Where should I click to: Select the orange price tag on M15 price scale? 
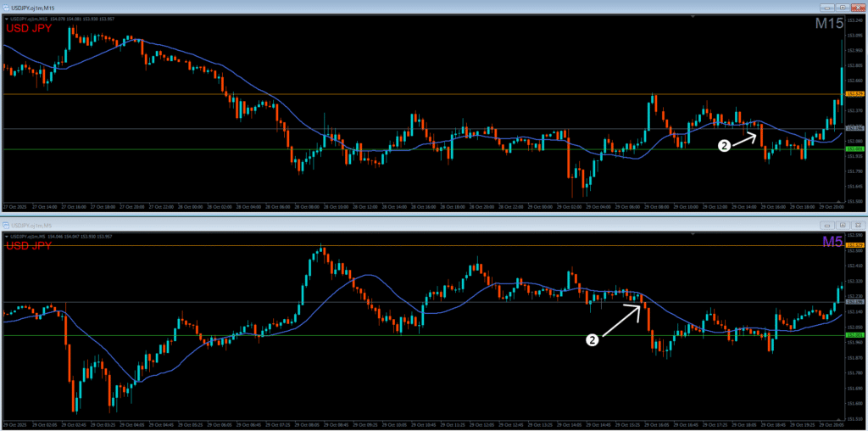click(x=854, y=93)
